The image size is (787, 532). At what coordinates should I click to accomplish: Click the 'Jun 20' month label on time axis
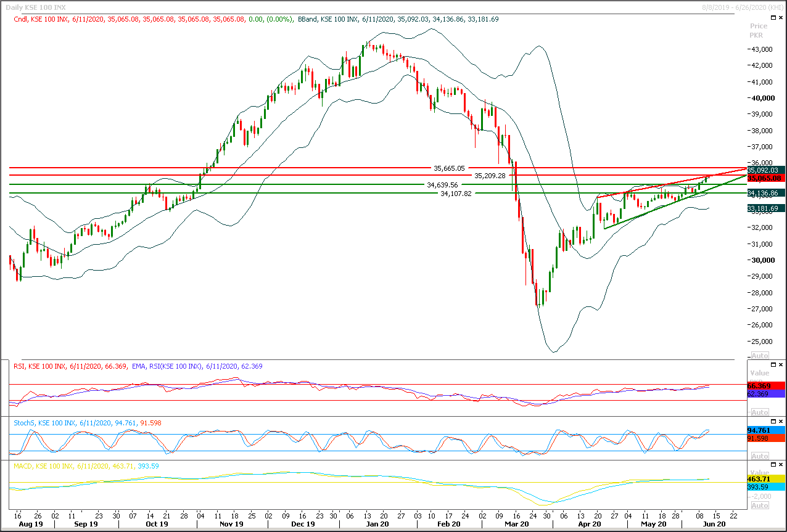coord(713,524)
